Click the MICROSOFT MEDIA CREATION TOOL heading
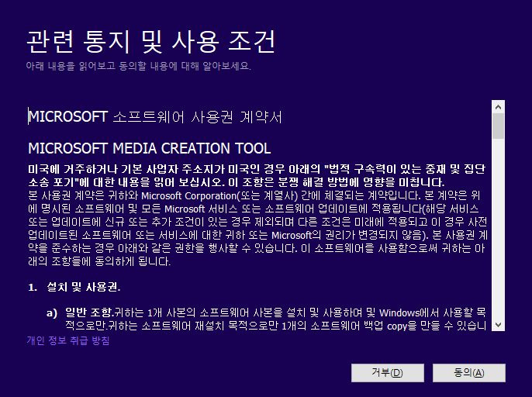Image resolution: width=532 pixels, height=397 pixels. coord(149,148)
